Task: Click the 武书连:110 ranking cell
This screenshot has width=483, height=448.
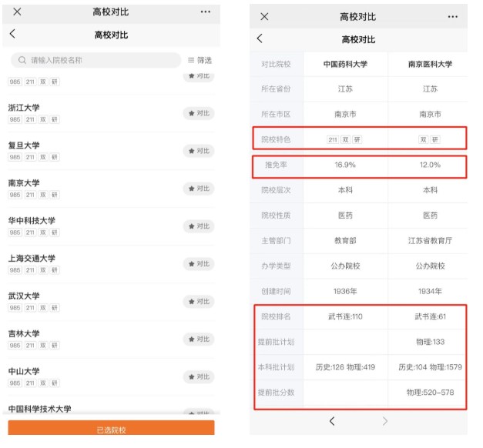Action: tap(345, 316)
